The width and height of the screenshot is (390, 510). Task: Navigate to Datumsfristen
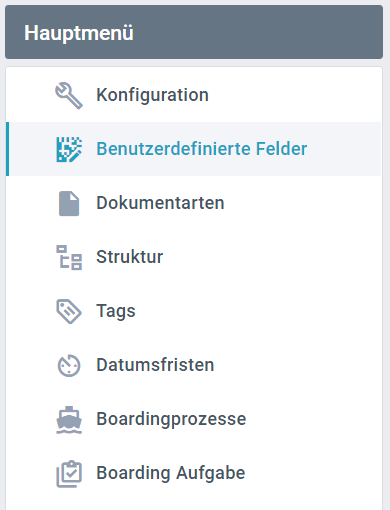(x=194, y=365)
